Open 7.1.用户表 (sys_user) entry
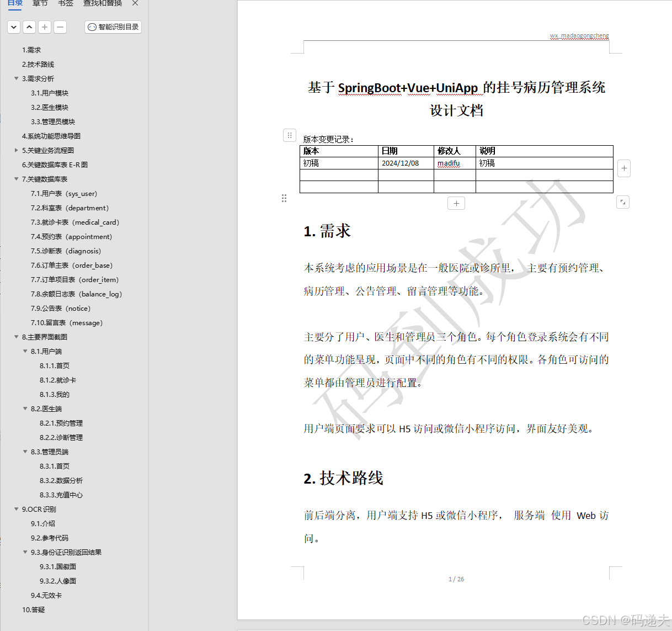 (64, 193)
